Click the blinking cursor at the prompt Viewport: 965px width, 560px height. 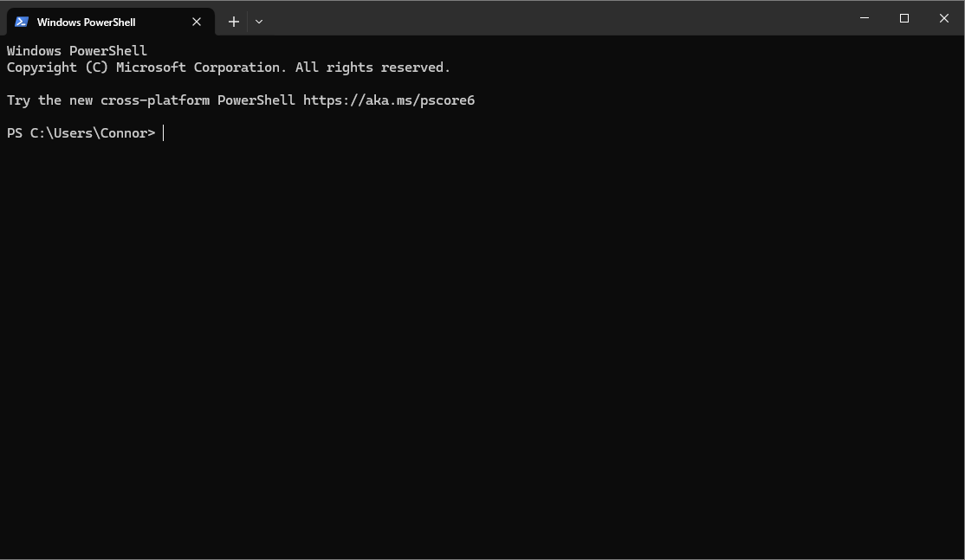tap(163, 132)
